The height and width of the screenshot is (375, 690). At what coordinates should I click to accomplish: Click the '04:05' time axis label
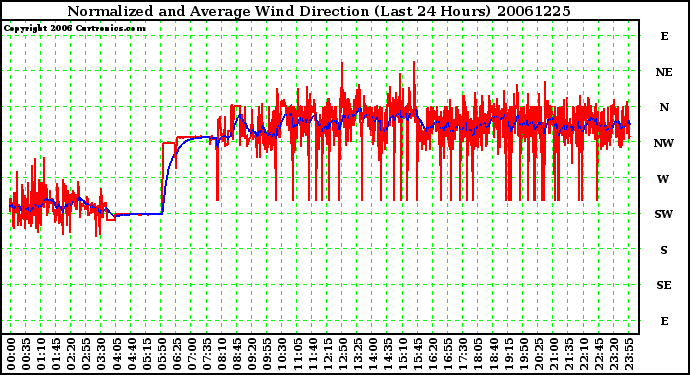pos(116,354)
